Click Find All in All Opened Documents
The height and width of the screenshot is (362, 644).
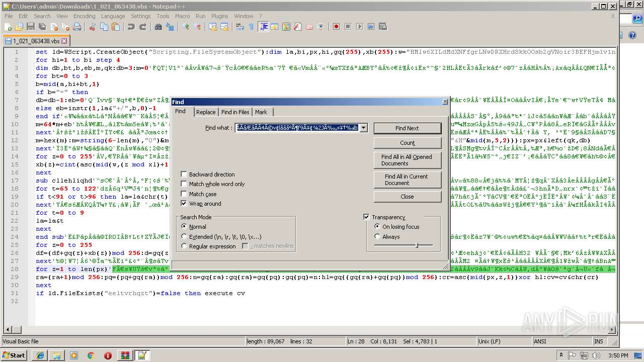tap(407, 160)
